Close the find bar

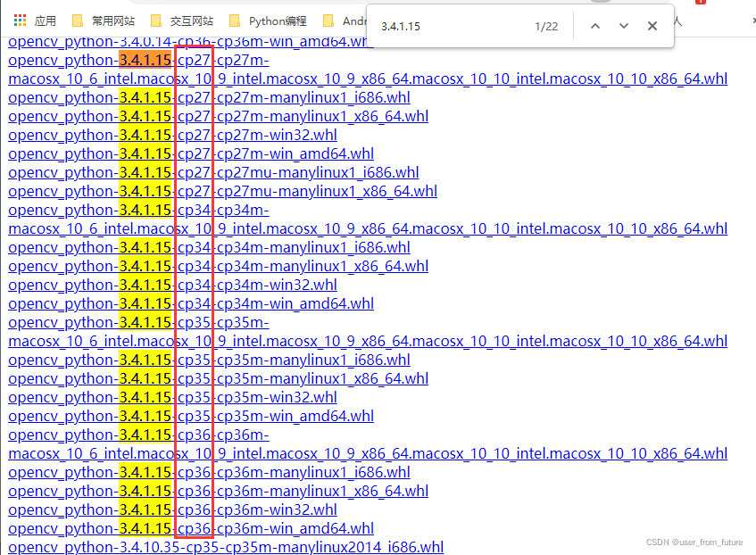pos(652,26)
